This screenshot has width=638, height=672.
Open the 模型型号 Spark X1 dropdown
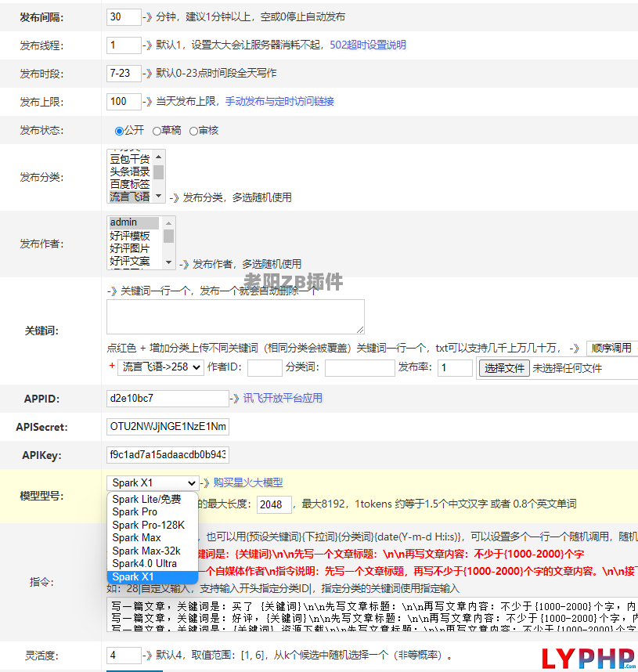(152, 483)
